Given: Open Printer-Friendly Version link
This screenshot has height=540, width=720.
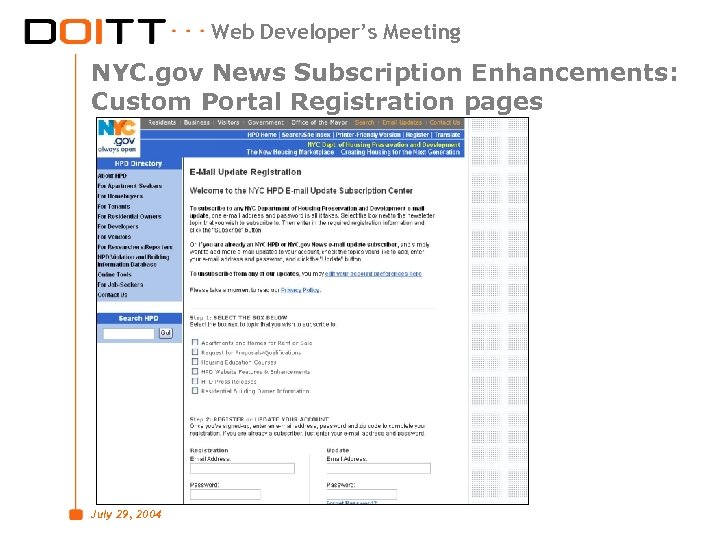Looking at the screenshot, I should (368, 135).
